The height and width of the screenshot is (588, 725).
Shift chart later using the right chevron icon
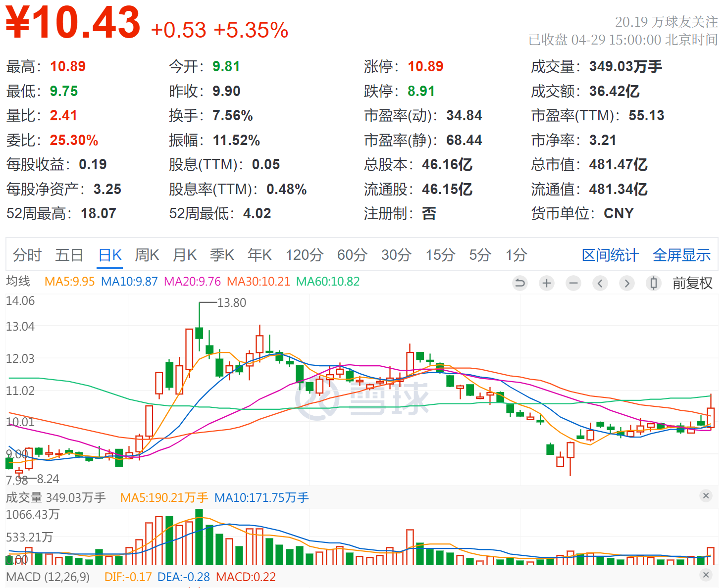627,283
